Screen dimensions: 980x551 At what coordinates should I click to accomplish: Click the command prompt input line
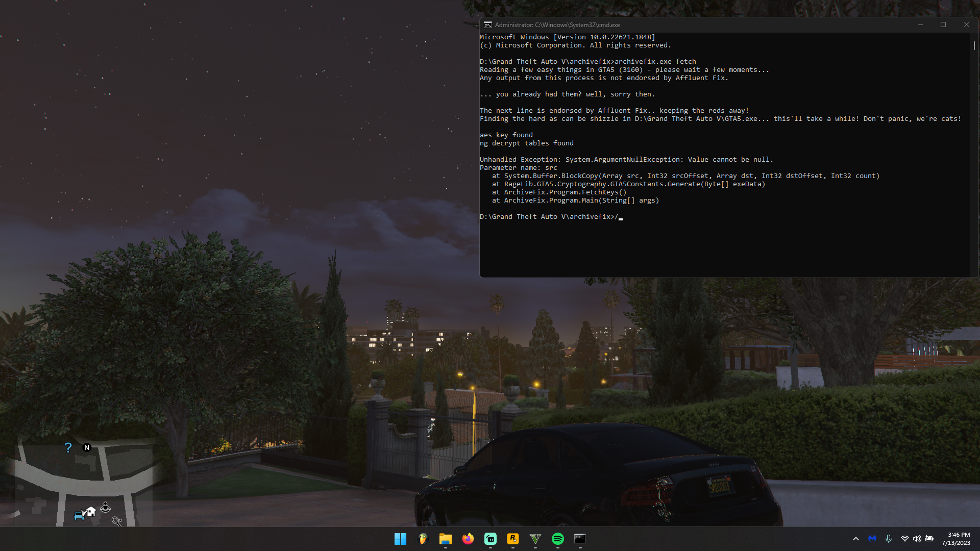620,216
